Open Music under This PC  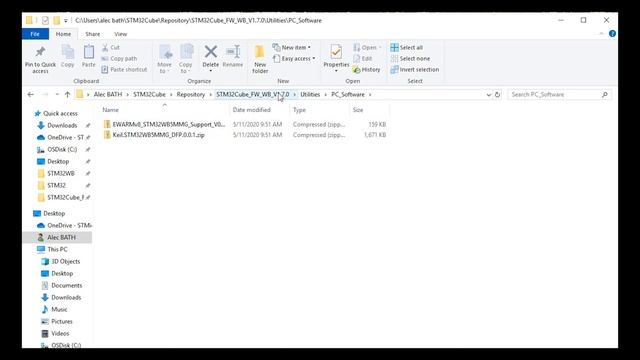(59, 309)
